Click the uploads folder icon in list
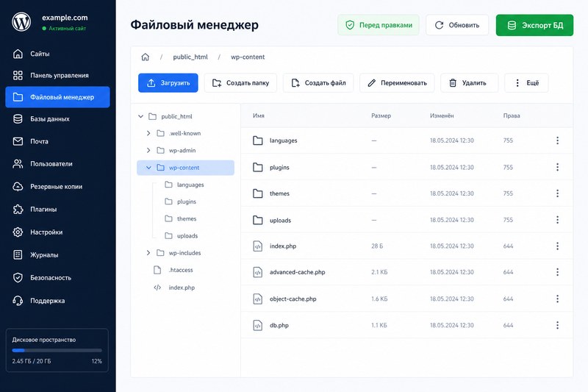The height and width of the screenshot is (392, 588). pyautogui.click(x=258, y=220)
